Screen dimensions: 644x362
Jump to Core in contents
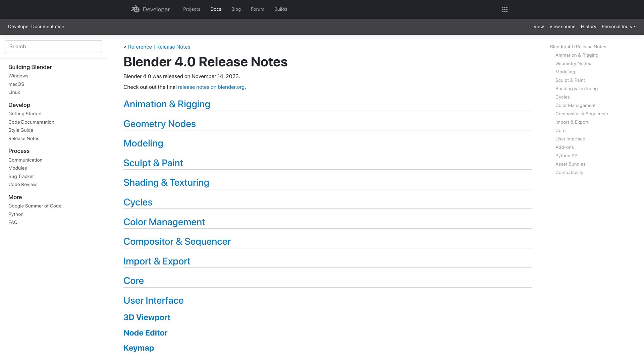pos(560,131)
